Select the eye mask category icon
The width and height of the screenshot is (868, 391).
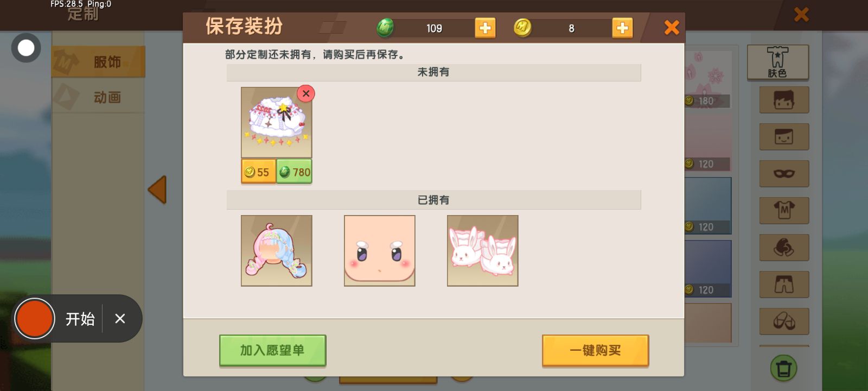click(x=784, y=174)
